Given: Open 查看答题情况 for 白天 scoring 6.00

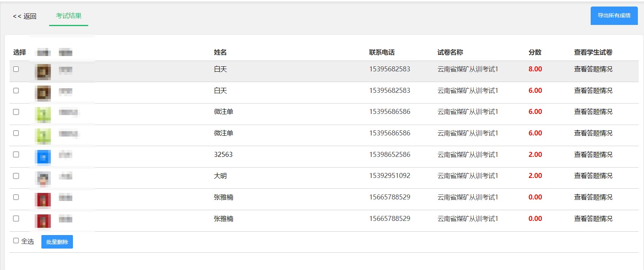Looking at the screenshot, I should [593, 91].
